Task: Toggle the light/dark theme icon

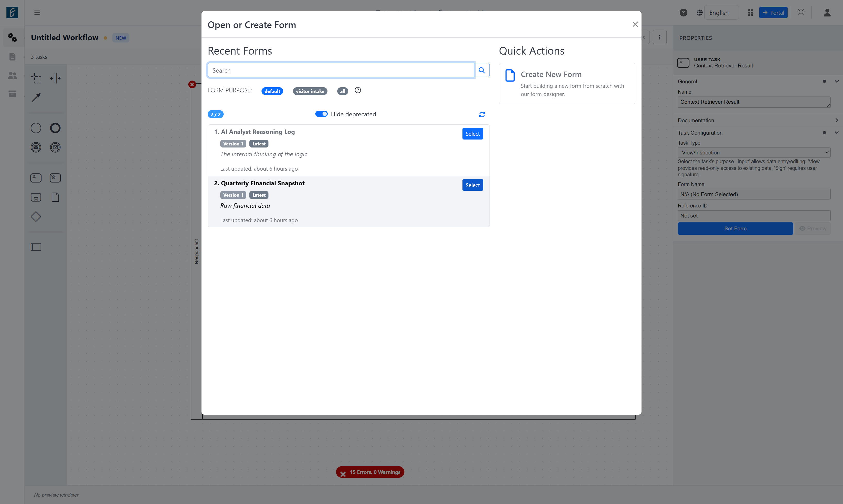Action: click(801, 12)
